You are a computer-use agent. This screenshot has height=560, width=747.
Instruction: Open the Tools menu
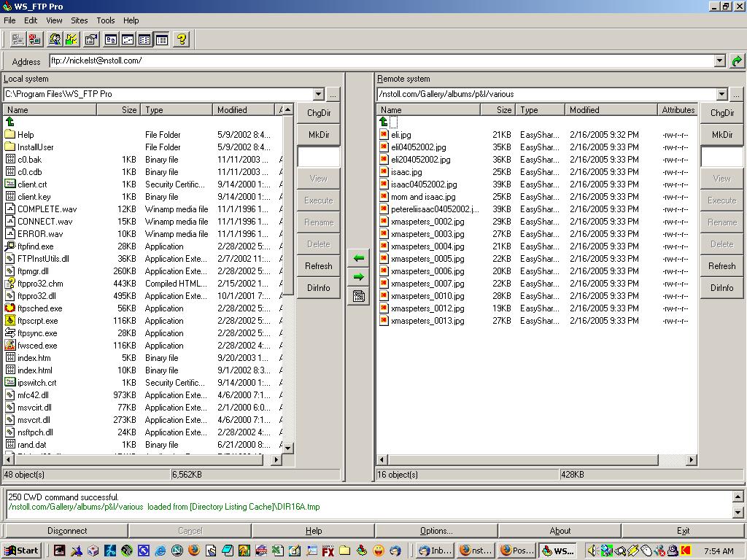[x=105, y=20]
